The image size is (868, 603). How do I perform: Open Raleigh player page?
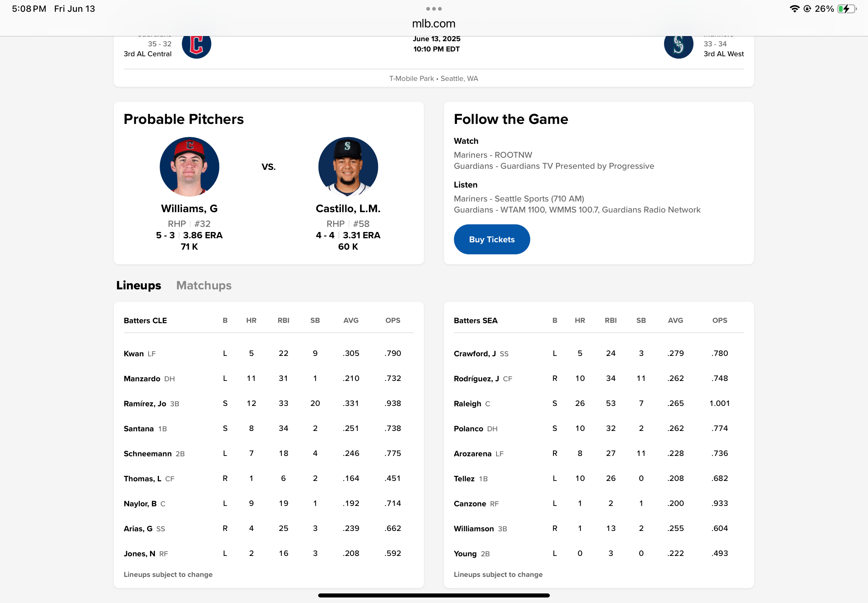467,403
